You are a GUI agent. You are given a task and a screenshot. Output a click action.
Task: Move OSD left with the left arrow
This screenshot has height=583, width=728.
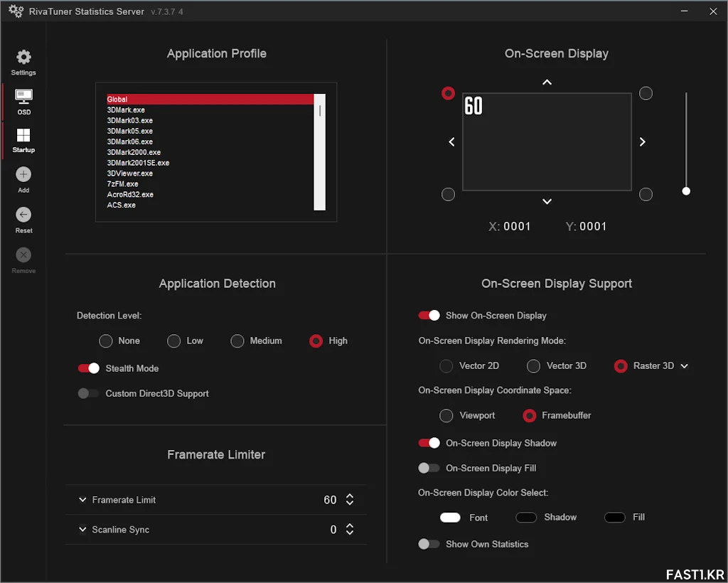(x=451, y=142)
